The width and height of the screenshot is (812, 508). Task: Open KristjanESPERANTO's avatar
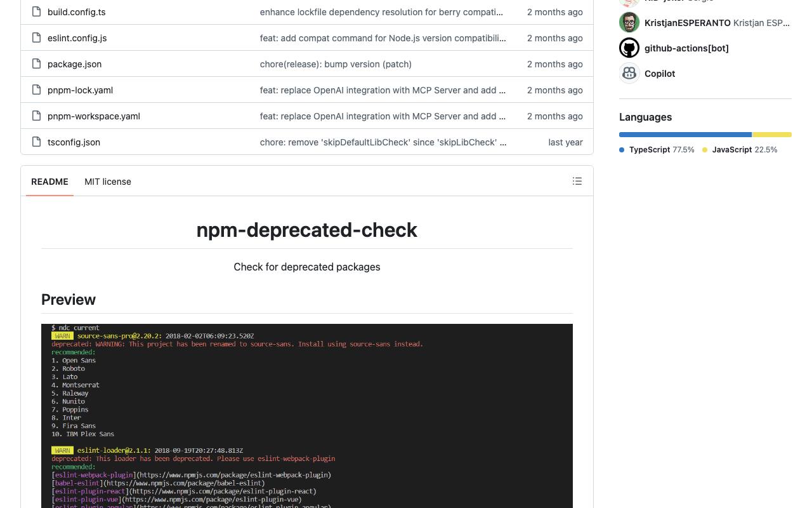pyautogui.click(x=629, y=22)
